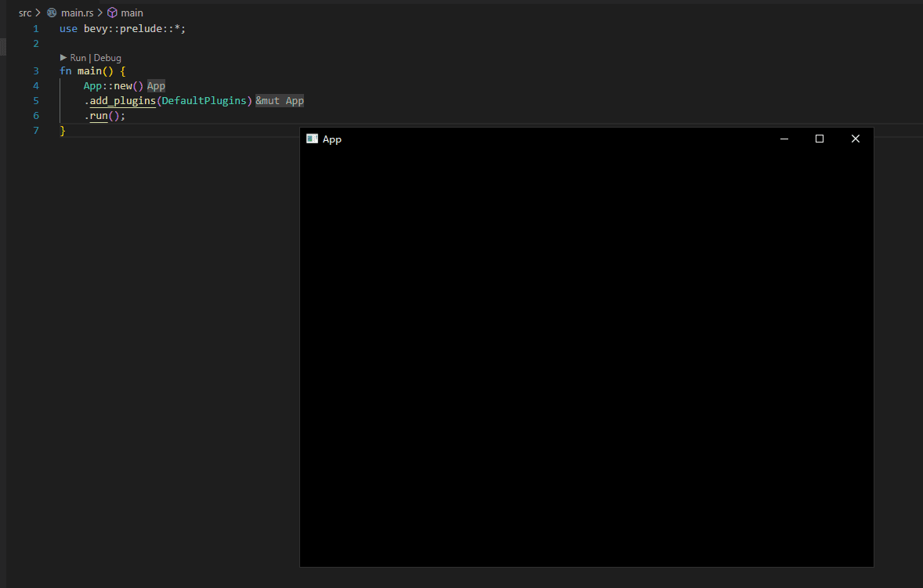Click line number 3 in the gutter

[x=36, y=71]
